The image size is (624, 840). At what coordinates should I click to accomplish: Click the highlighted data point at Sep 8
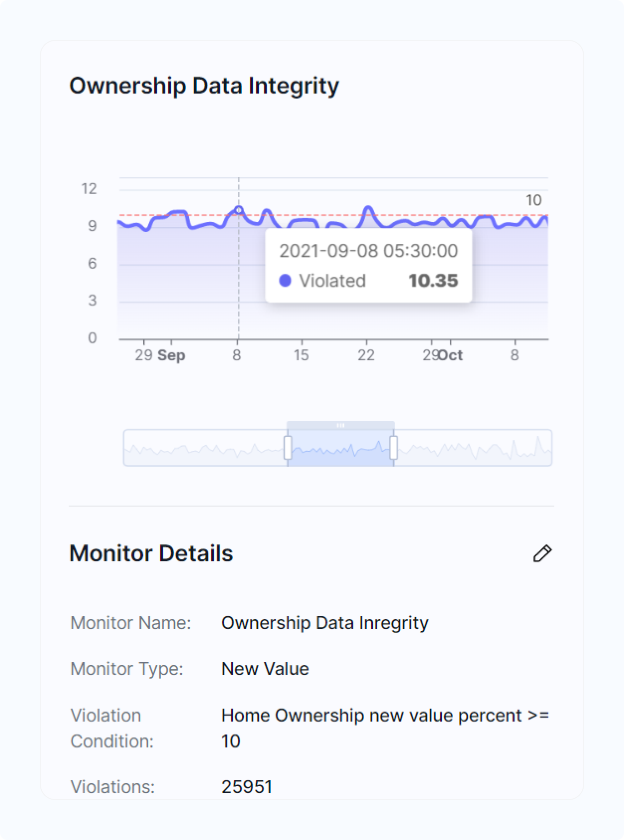238,210
